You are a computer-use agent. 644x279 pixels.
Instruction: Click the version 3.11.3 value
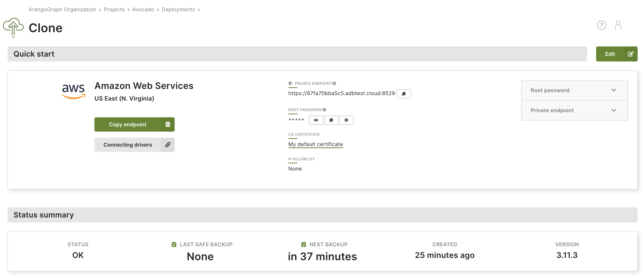click(567, 255)
